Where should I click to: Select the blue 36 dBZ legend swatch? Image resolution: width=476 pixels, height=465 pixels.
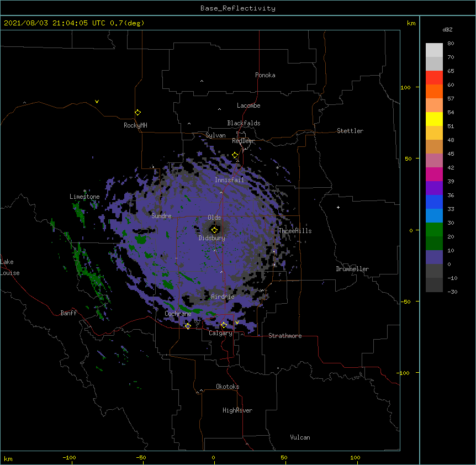pos(434,202)
